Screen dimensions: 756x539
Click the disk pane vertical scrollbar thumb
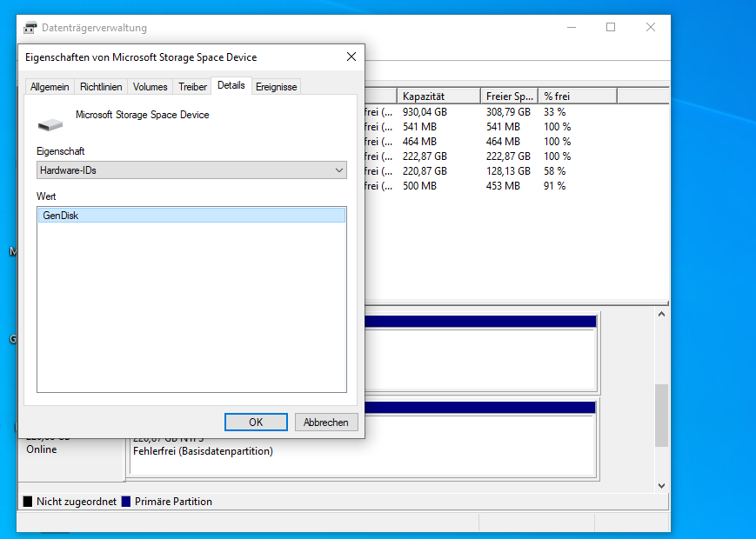click(661, 416)
